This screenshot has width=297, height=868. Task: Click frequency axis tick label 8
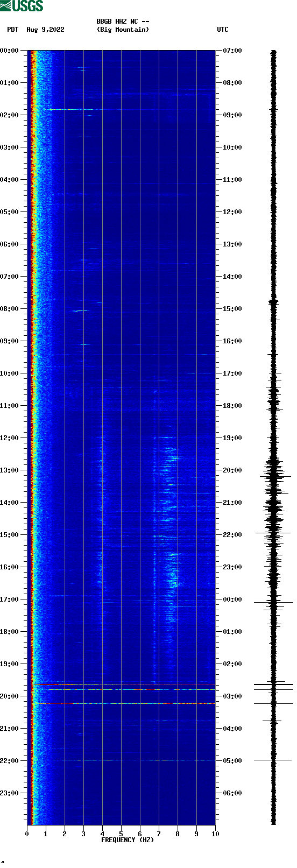coord(178,834)
